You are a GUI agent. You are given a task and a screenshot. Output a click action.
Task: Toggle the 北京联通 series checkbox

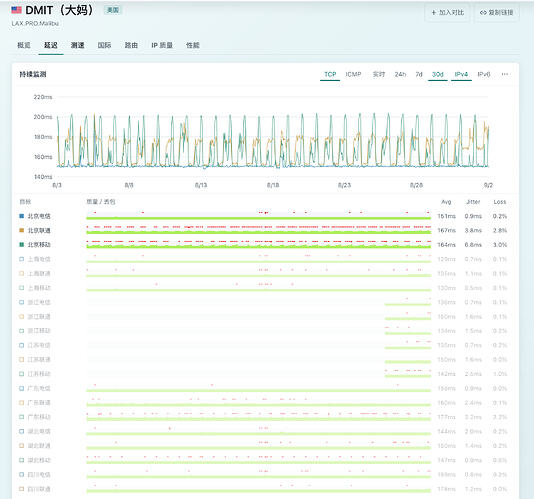21,230
